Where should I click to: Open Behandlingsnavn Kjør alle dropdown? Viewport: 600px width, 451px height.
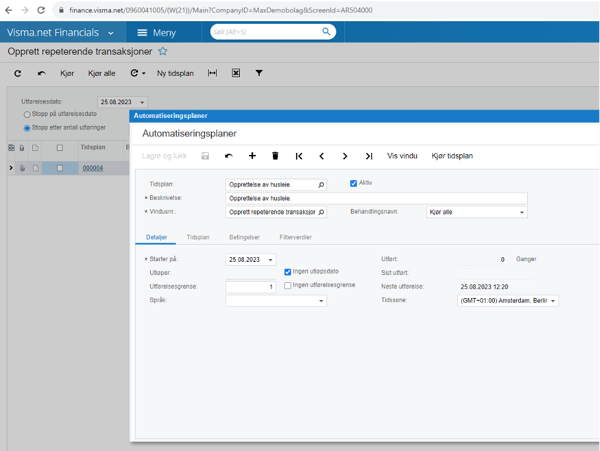[522, 212]
